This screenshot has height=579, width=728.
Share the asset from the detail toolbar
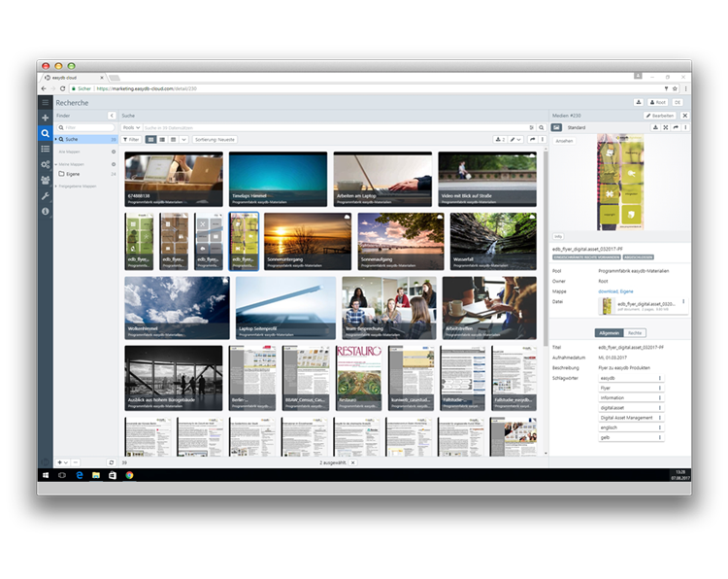pyautogui.click(x=676, y=127)
